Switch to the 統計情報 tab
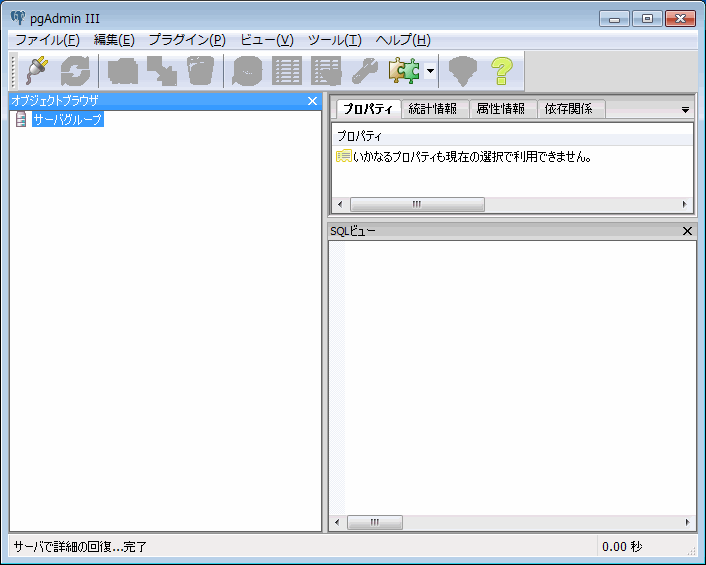Viewport: 706px width, 565px height. click(x=433, y=108)
